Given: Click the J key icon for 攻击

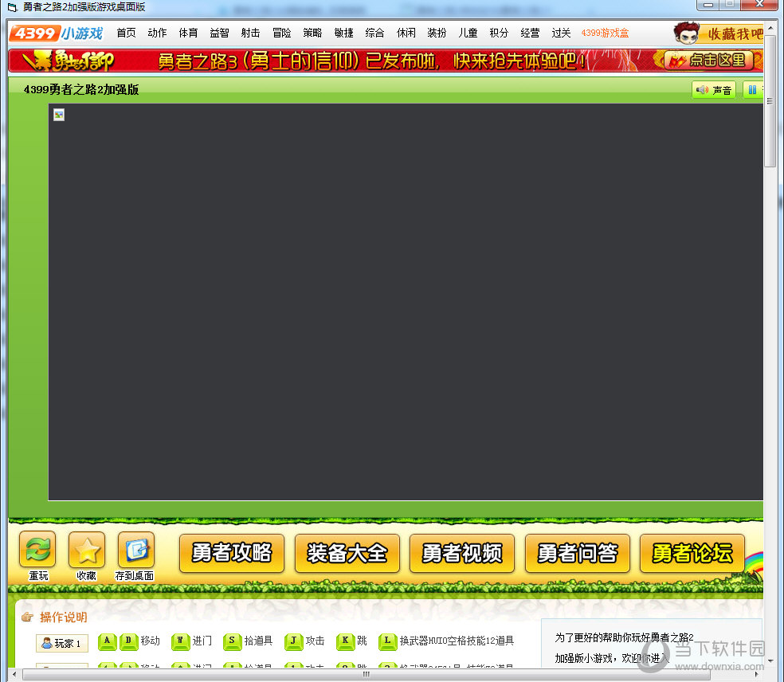Looking at the screenshot, I should (293, 641).
